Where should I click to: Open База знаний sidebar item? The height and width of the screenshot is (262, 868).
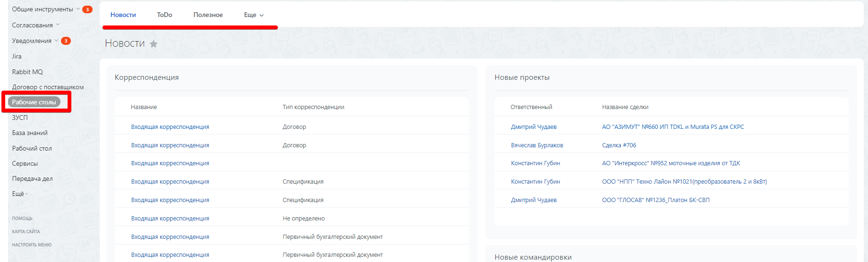[30, 133]
